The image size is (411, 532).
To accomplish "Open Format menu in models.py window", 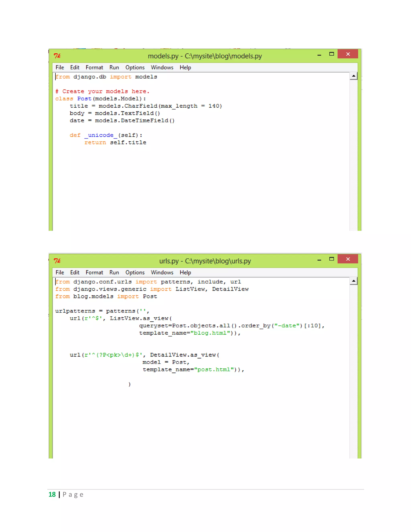I will (94, 67).
